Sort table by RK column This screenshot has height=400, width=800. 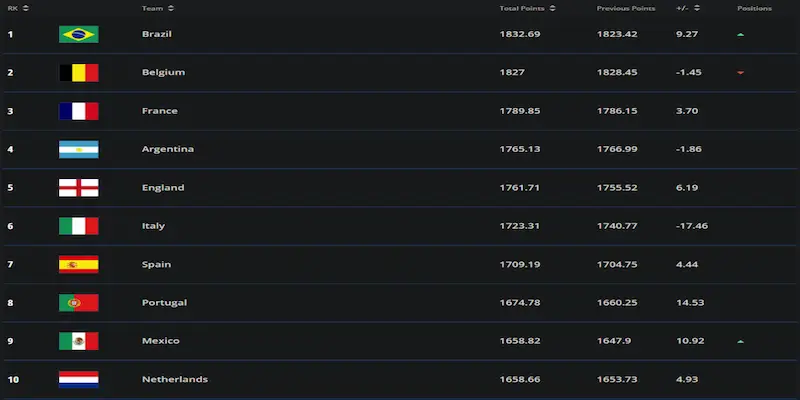[x=18, y=8]
